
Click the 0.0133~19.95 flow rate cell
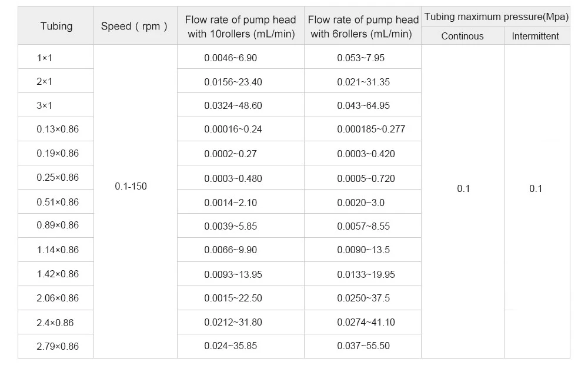[x=363, y=274]
